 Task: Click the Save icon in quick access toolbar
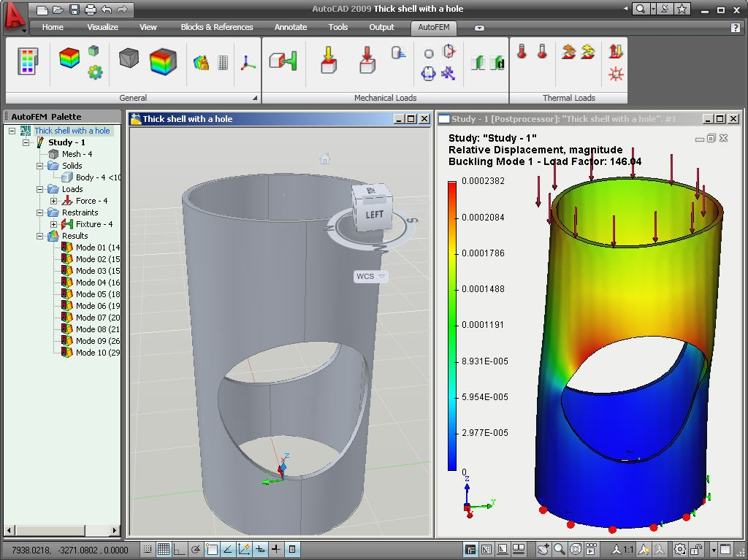point(74,9)
